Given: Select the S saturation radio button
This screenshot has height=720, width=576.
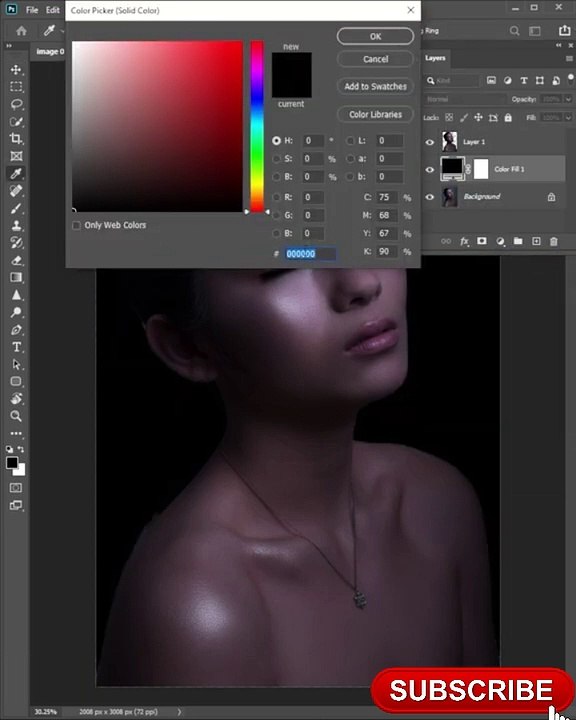Looking at the screenshot, I should (277, 159).
